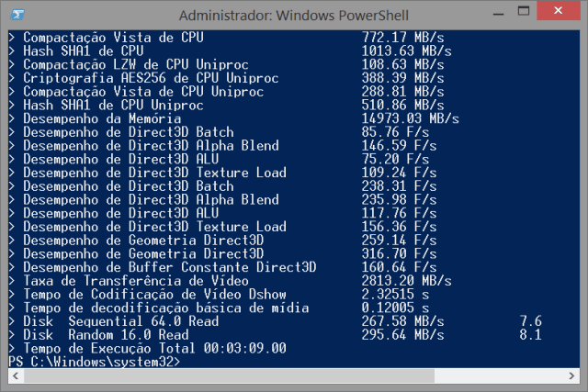Click the horizontal scrollbar left arrow
588x392 pixels.
pos(16,375)
